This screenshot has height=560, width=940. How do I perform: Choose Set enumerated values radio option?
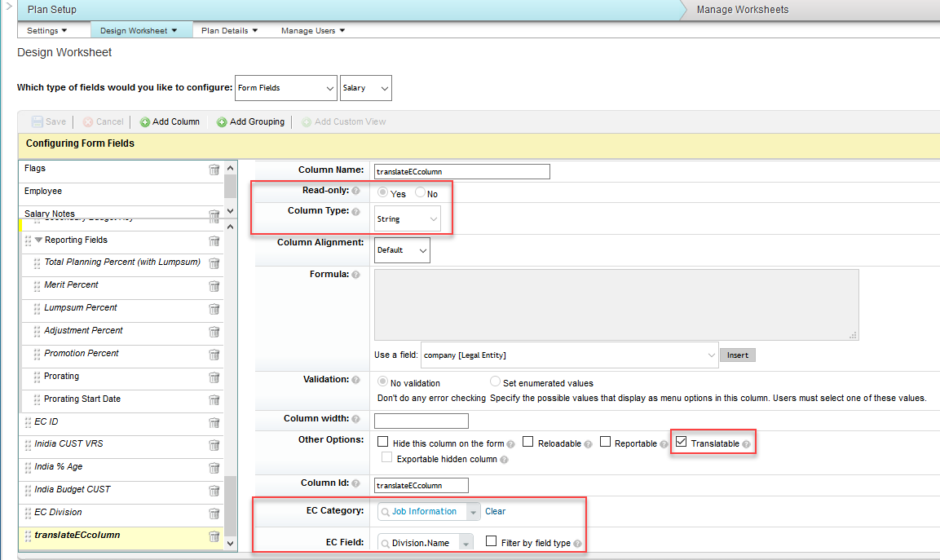click(x=495, y=381)
